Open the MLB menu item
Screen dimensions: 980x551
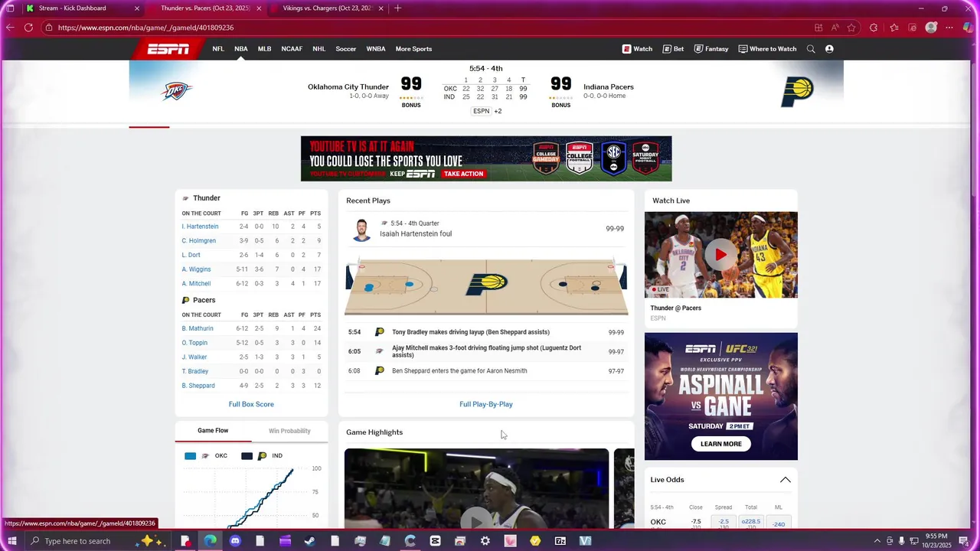(x=264, y=49)
